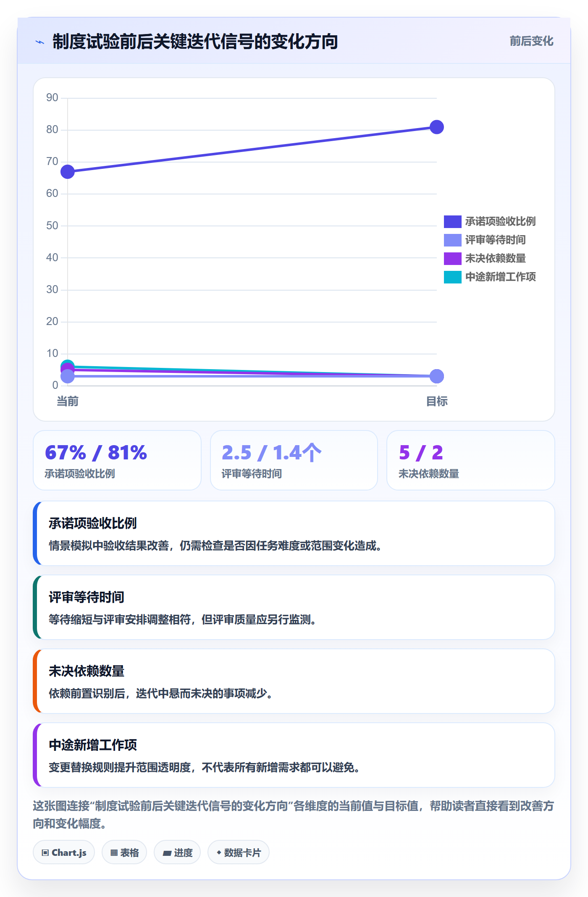The image size is (588, 897).
Task: Click the 前后变化 badge in the header
Action: tap(531, 41)
